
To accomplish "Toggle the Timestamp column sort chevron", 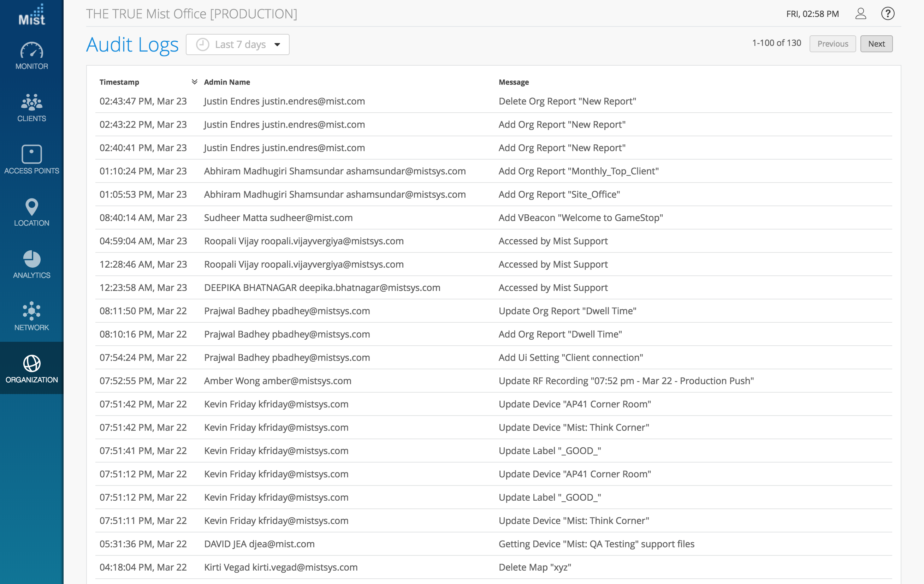I will click(195, 82).
